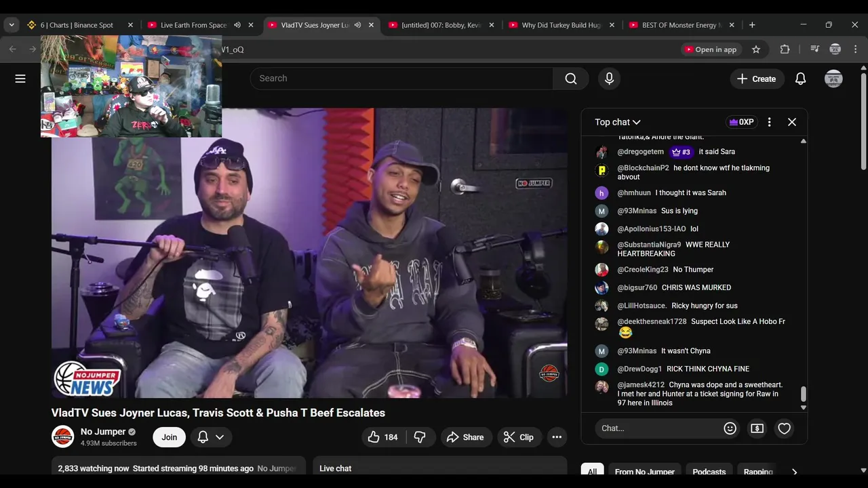
Task: Open the YouTube guide hamburger menu
Action: click(20, 79)
